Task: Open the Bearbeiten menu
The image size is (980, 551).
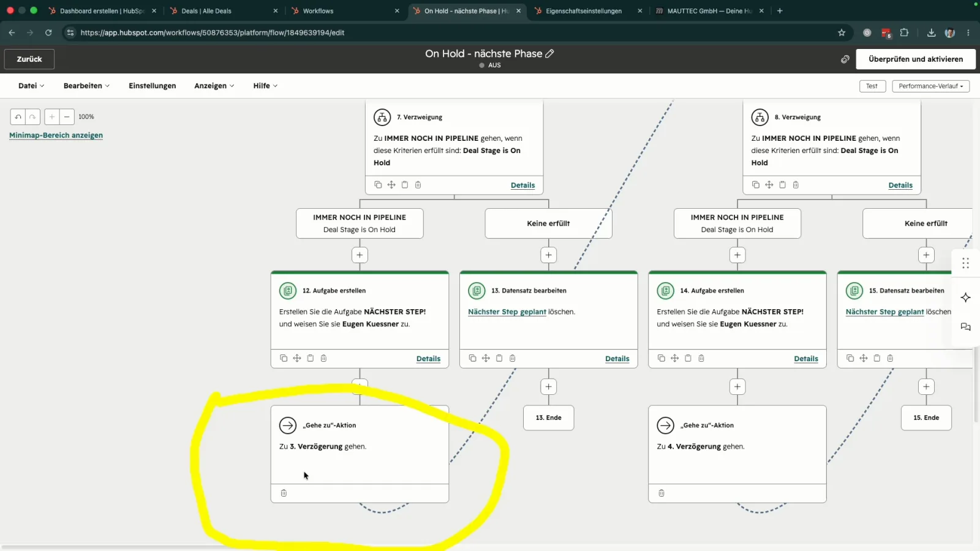Action: click(x=86, y=86)
